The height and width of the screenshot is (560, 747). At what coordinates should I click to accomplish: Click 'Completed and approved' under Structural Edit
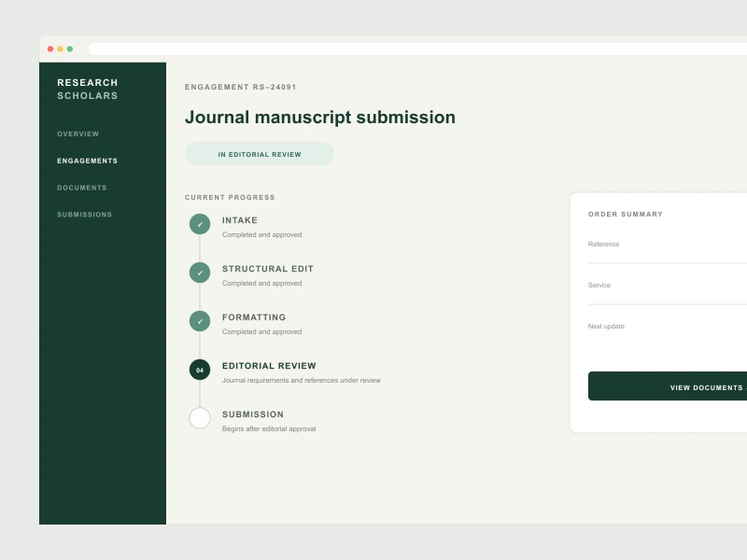click(262, 283)
